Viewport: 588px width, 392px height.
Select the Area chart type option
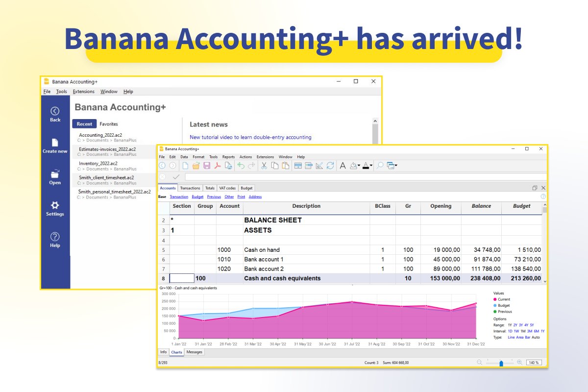click(x=520, y=337)
